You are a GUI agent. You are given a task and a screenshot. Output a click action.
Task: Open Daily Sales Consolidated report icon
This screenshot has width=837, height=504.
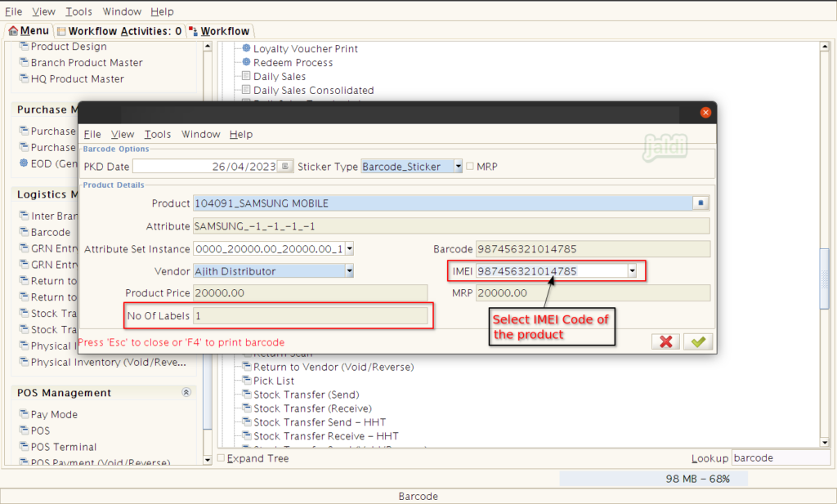coord(246,90)
